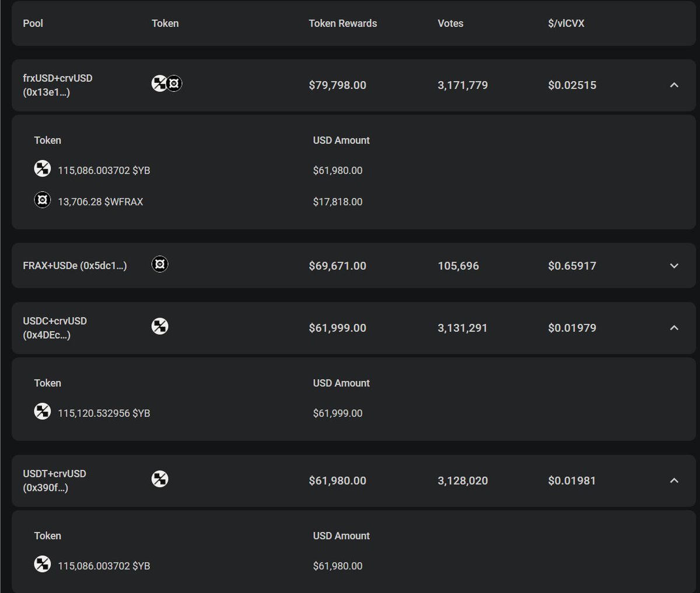Select the YB icon in USDT pool token breakdown
This screenshot has height=593, width=700.
pyautogui.click(x=42, y=564)
